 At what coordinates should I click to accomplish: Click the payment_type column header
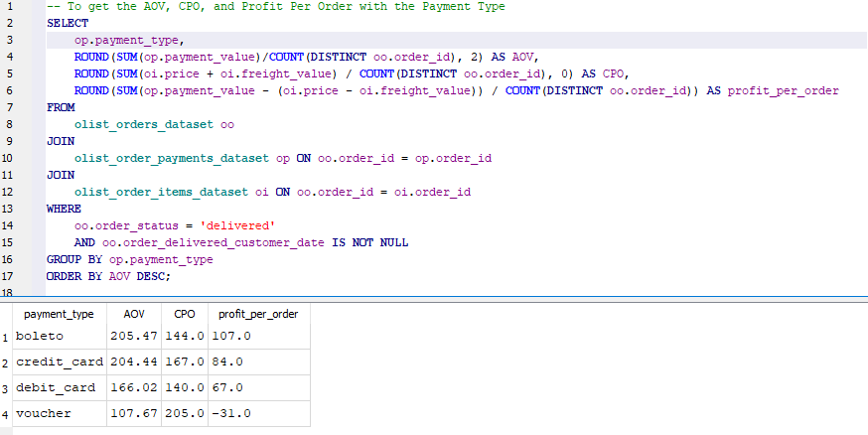tap(60, 314)
